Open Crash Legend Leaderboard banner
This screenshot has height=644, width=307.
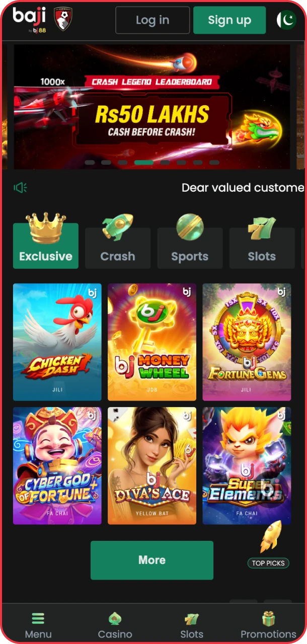pos(151,107)
